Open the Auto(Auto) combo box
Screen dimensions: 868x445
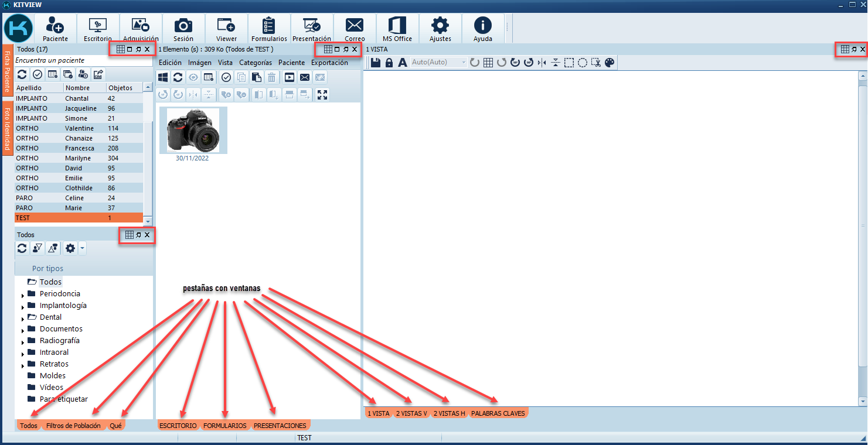[438, 62]
